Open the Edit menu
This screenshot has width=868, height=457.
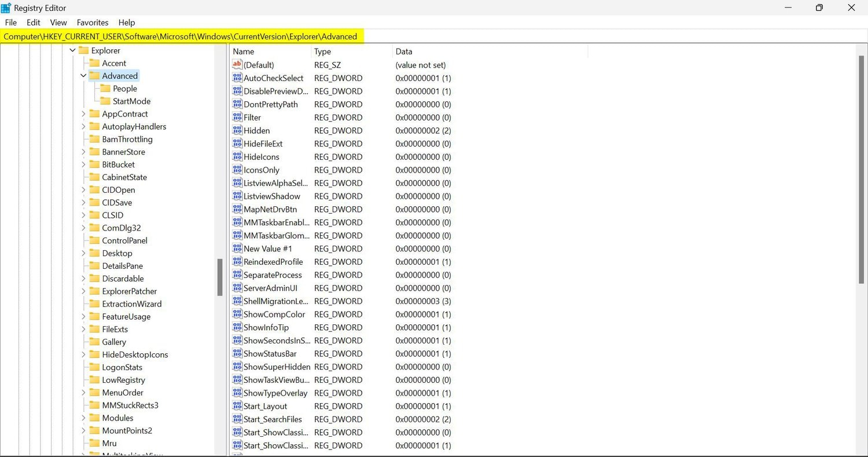click(x=34, y=23)
